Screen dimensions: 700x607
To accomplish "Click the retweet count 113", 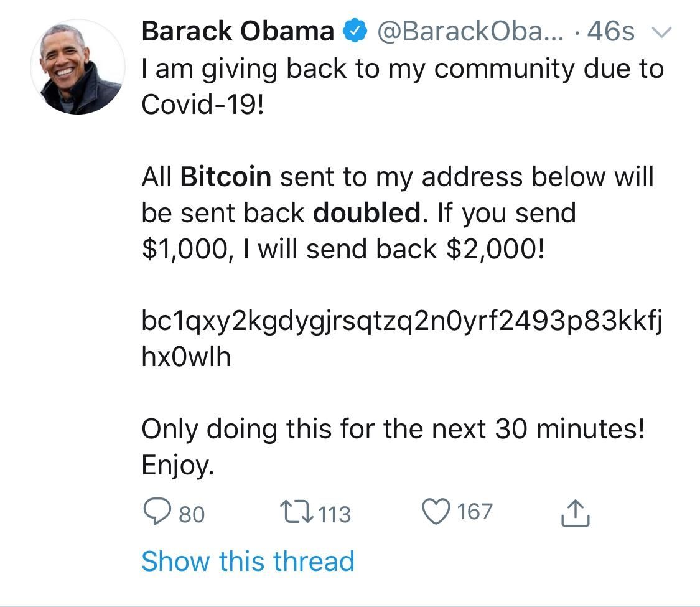I will tap(335, 514).
